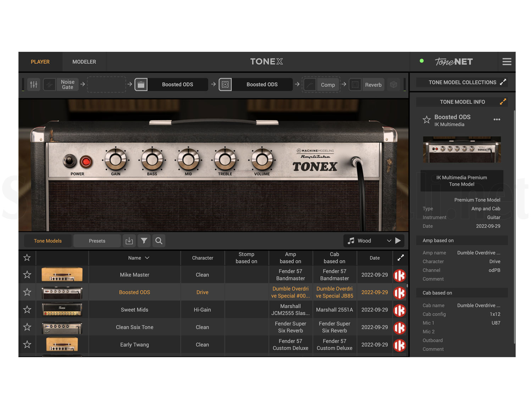
Task: Favorite the Boosted ODS tone model
Action: (426, 120)
